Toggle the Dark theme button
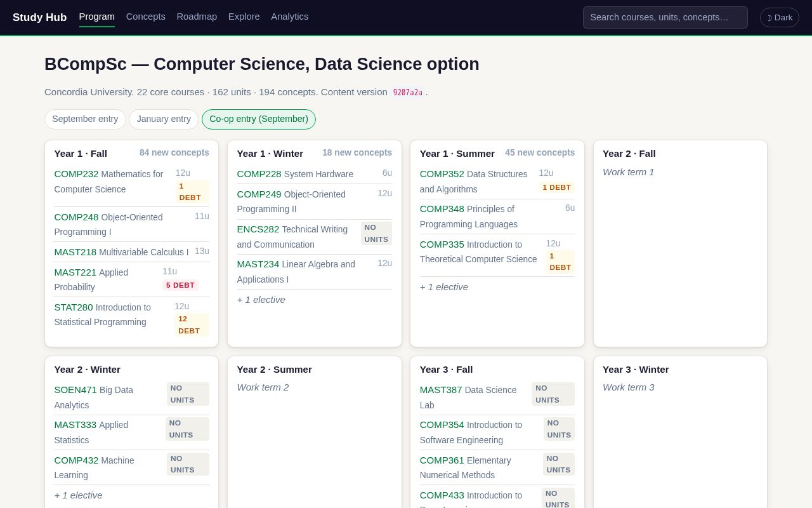Image resolution: width=812 pixels, height=508 pixels. click(x=779, y=17)
